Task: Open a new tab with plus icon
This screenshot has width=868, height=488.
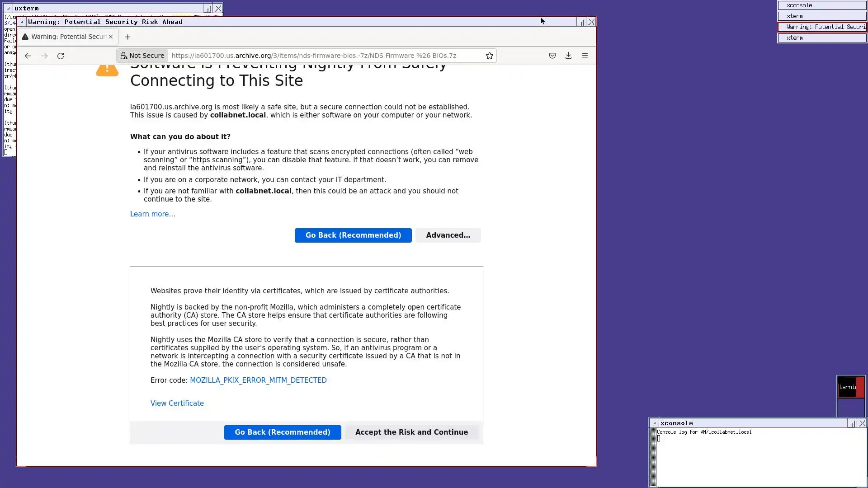Action: tap(127, 37)
